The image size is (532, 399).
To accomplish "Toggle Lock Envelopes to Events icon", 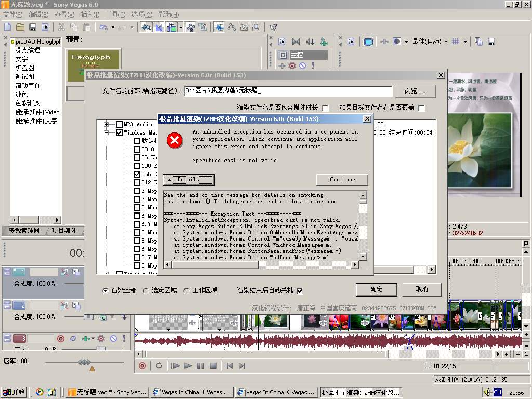I will pyautogui.click(x=191, y=27).
